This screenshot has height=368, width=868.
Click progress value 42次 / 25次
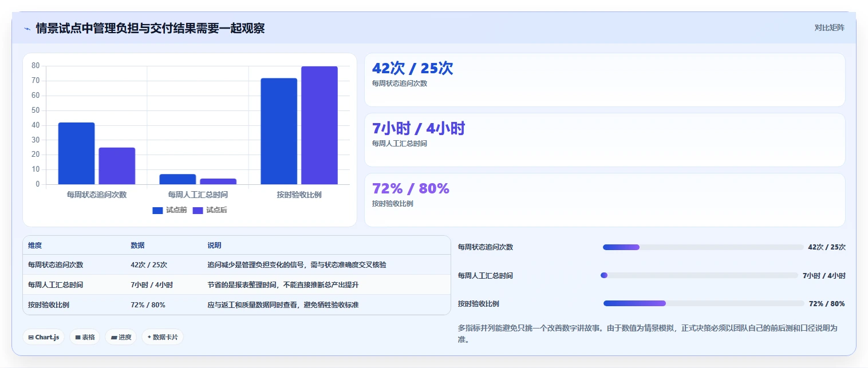click(827, 247)
